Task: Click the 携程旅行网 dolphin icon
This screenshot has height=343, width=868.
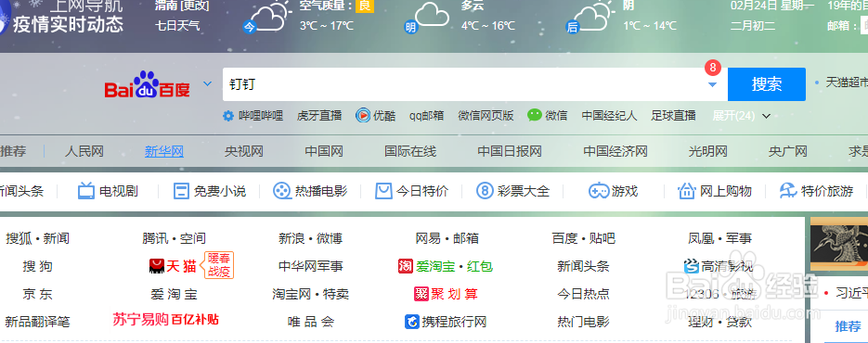Action: coord(412,322)
